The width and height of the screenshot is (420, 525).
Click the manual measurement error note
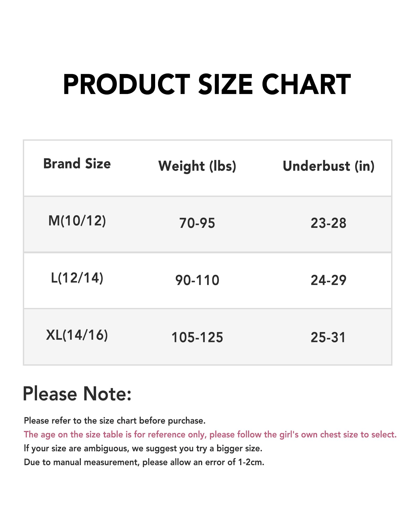(x=144, y=462)
